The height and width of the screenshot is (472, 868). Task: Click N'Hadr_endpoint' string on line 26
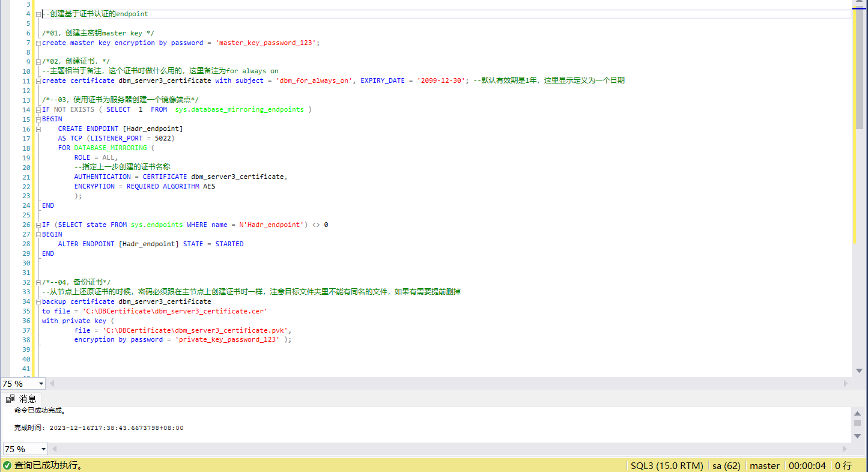point(272,225)
